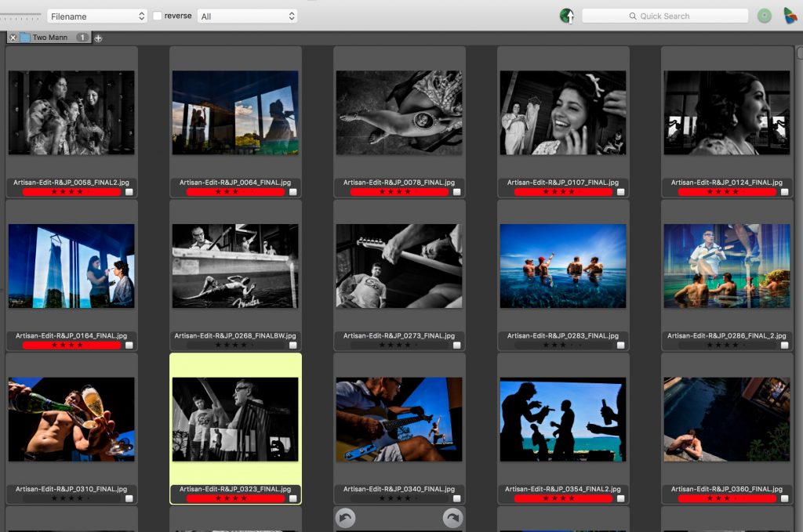Tag checkbox for Artisan-Edit-R&JP_0323_FINAL.jpg
Viewport: 803px width, 532px height.
(x=293, y=498)
